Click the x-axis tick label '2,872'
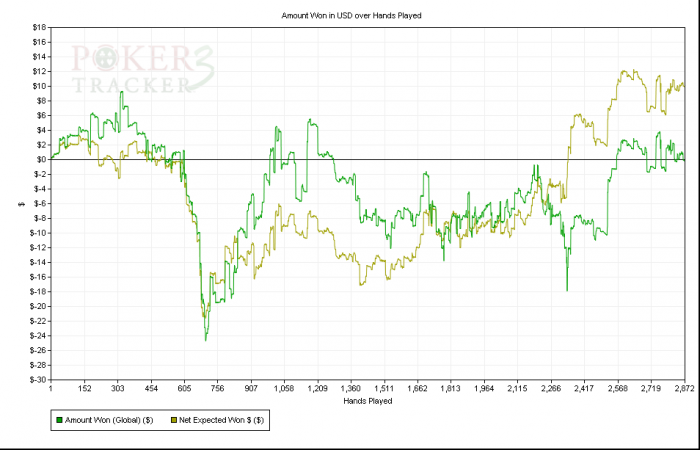Viewport: 700px width, 450px height. (x=684, y=389)
